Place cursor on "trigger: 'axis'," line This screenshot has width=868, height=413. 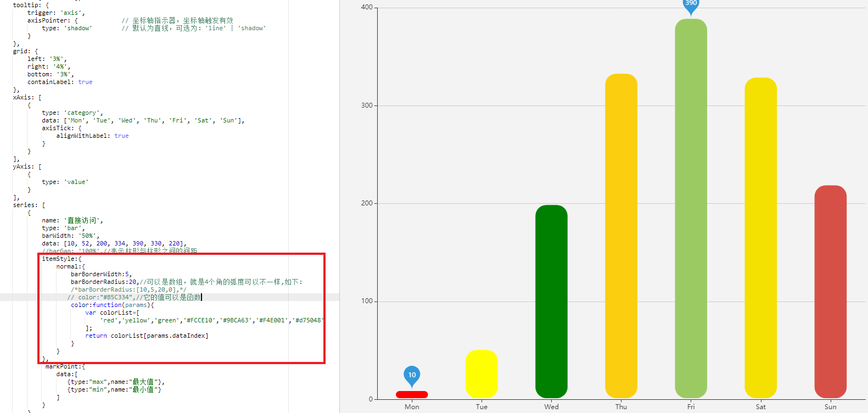[x=56, y=13]
